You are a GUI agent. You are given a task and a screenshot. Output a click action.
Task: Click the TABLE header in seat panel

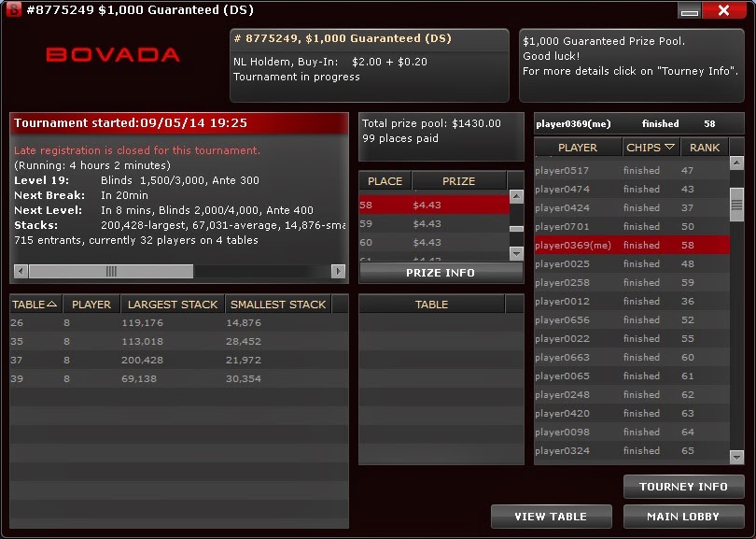431,305
